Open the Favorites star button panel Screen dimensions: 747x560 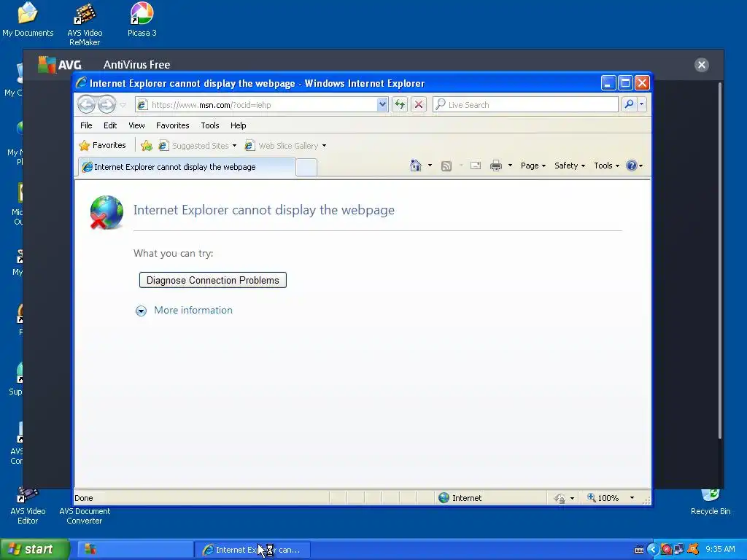coord(102,145)
